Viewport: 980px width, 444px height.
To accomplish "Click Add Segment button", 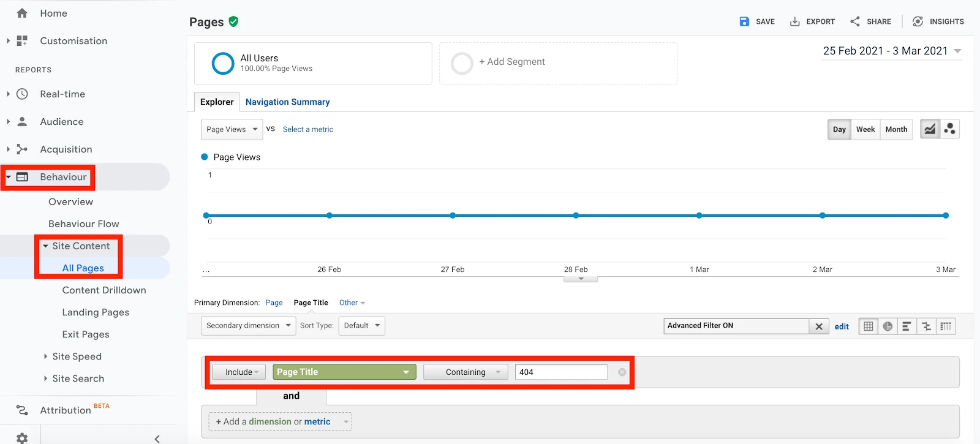I will tap(511, 62).
